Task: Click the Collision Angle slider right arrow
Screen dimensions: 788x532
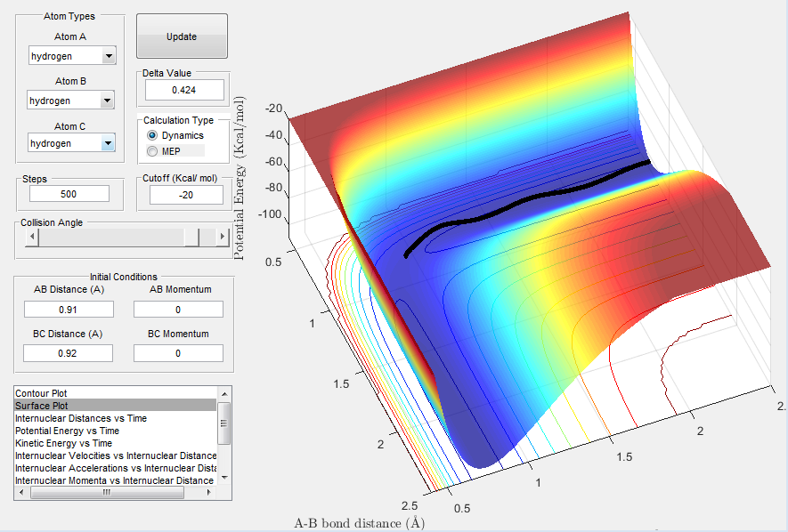Action: 223,237
